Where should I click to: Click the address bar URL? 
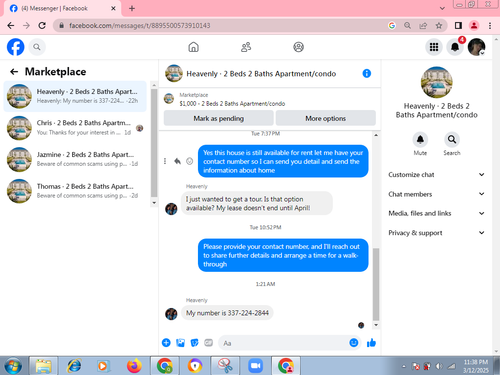(x=140, y=25)
